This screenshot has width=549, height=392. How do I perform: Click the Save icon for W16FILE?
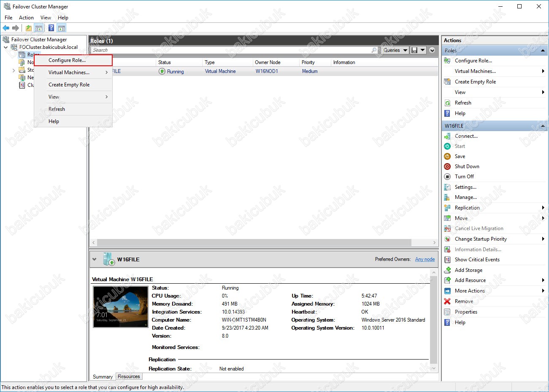click(447, 156)
